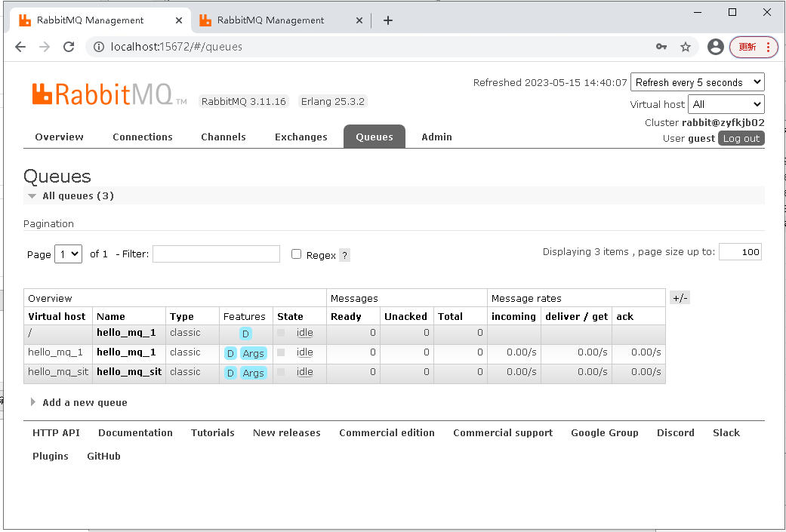Screen dimensions: 786x532
Task: Close the first RabbitMQ Management tab
Action: 179,20
